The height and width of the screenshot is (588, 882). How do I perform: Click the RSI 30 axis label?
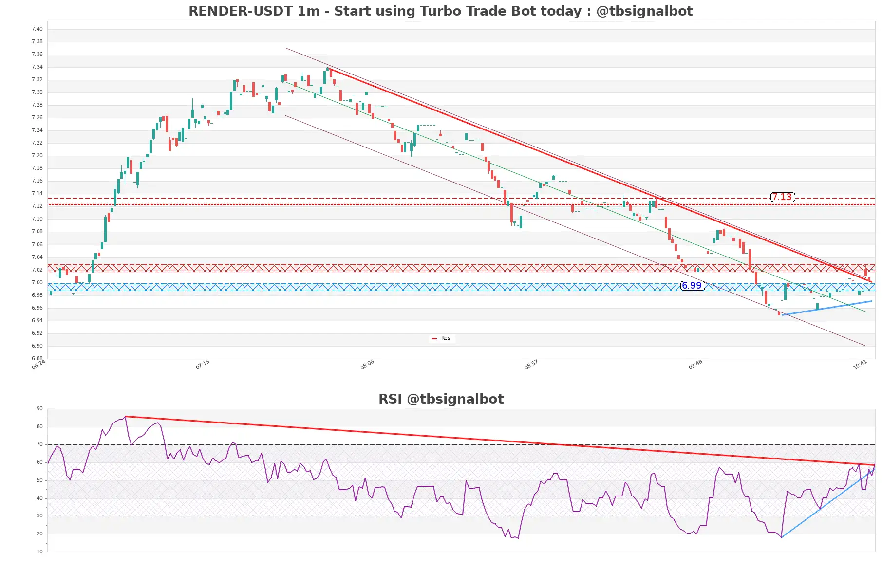click(39, 515)
